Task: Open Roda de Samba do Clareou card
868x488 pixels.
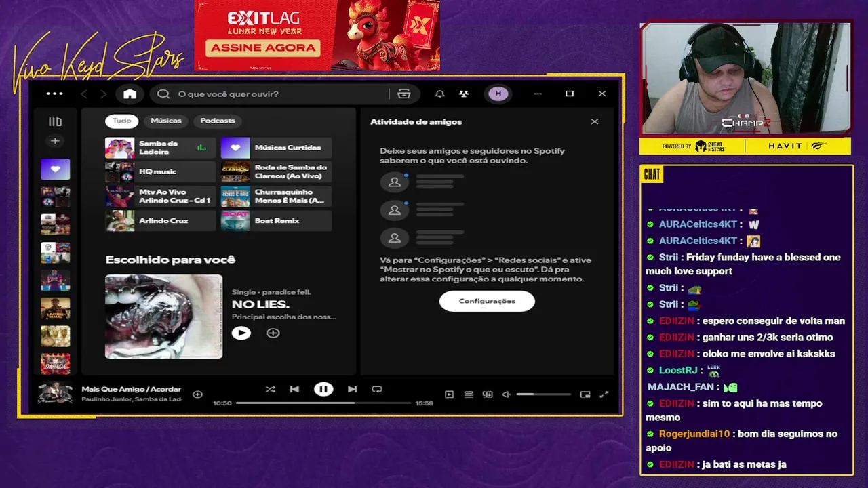Action: (276, 171)
